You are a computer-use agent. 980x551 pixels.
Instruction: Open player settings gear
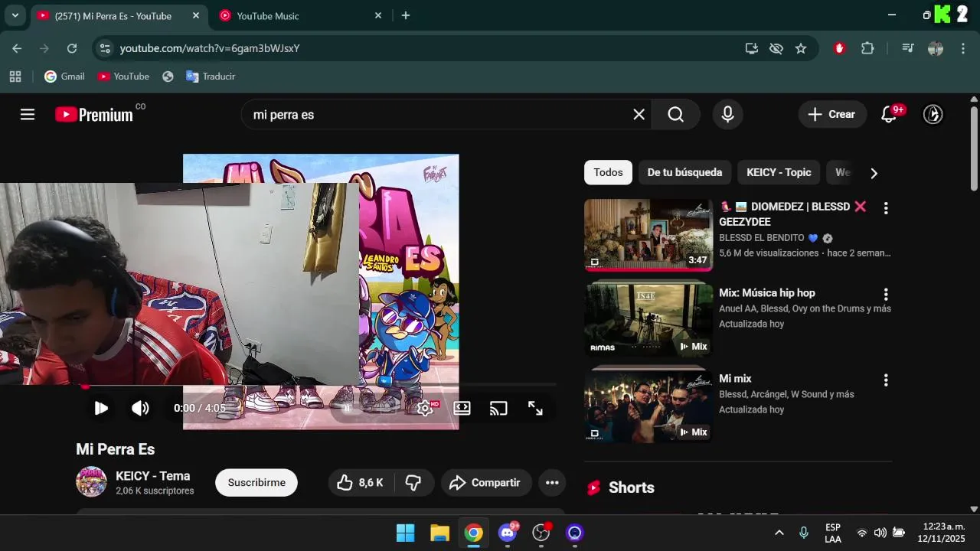click(x=425, y=408)
